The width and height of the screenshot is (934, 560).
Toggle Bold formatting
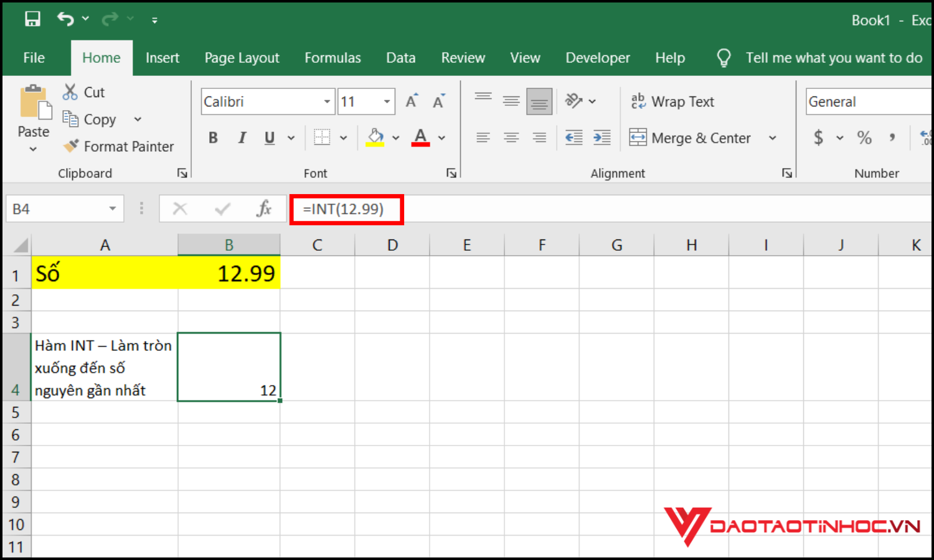(213, 138)
